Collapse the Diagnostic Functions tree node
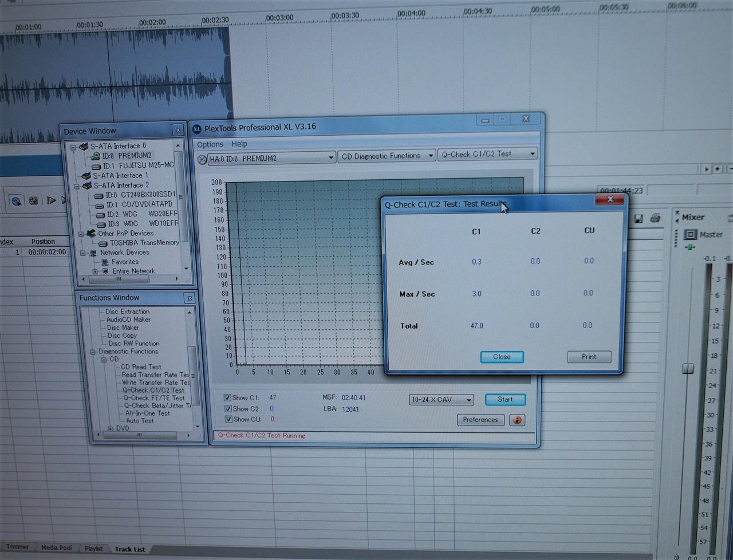Viewport: 733px width, 560px height. pos(93,352)
